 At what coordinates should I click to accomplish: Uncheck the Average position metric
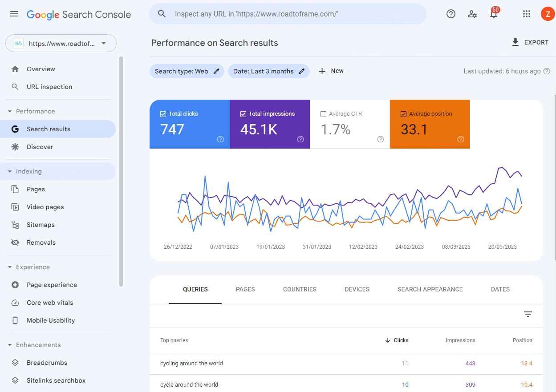point(403,113)
